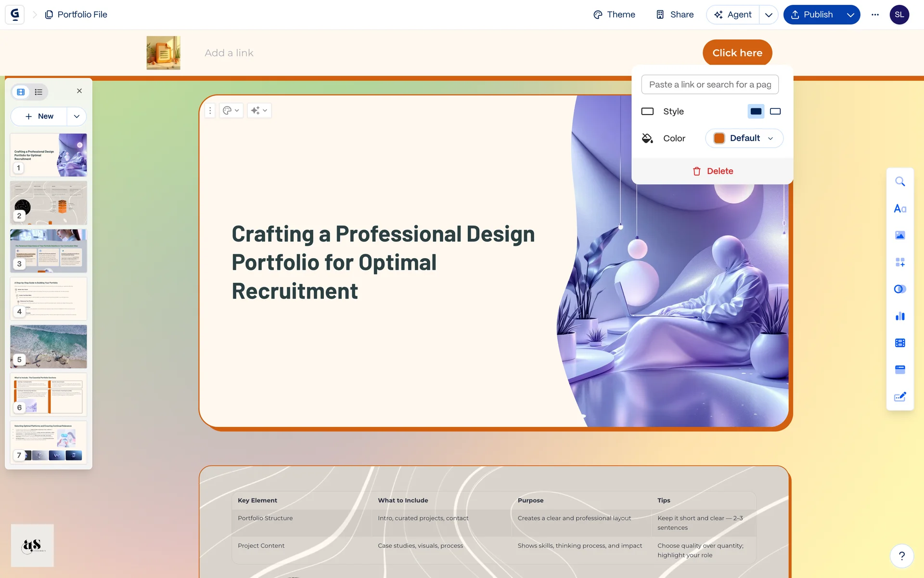Click the Gamma home logo

[15, 14]
